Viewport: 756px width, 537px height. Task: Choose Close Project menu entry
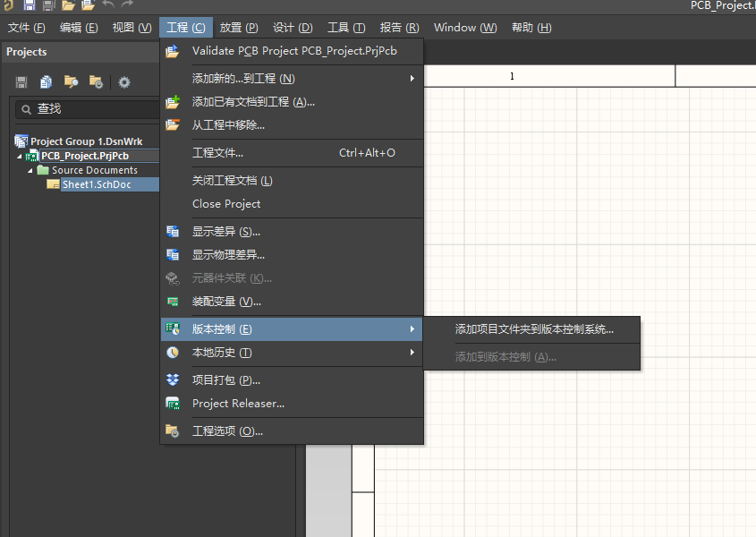coord(292,203)
